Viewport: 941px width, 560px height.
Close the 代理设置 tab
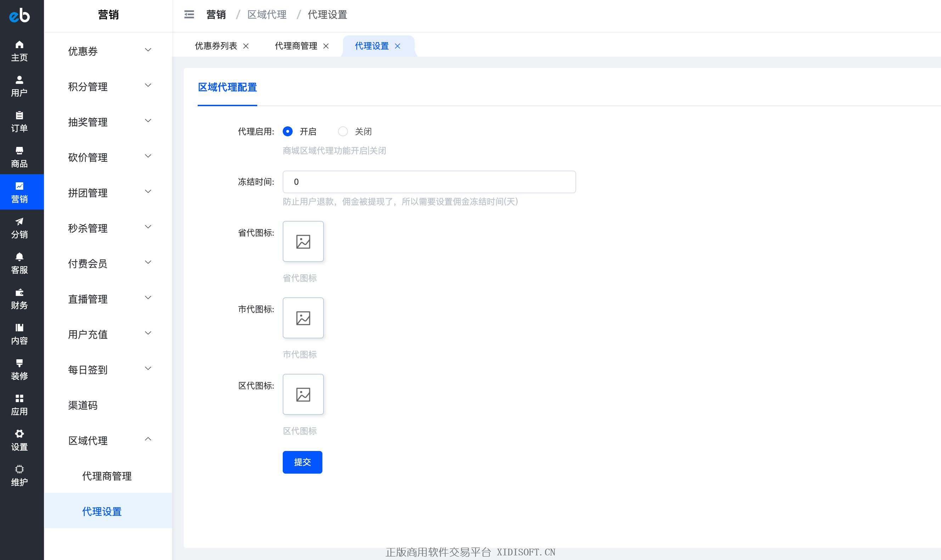[397, 46]
